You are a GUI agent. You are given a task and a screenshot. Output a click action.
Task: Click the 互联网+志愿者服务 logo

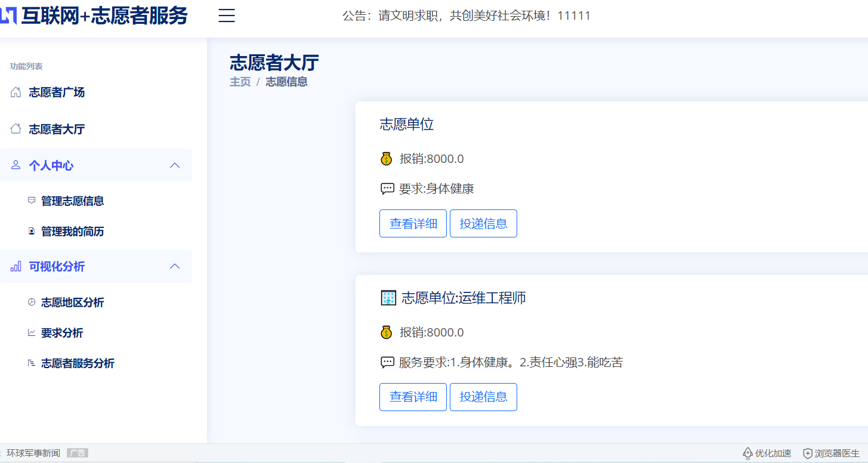[x=94, y=16]
